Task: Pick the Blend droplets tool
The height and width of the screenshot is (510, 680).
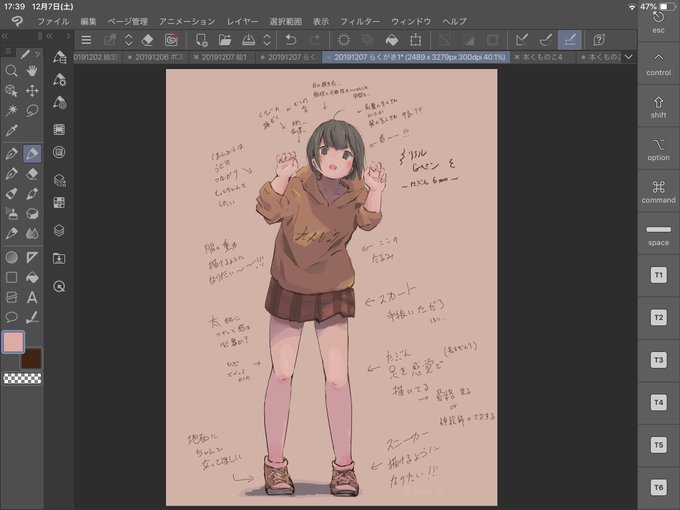Action: (x=32, y=233)
